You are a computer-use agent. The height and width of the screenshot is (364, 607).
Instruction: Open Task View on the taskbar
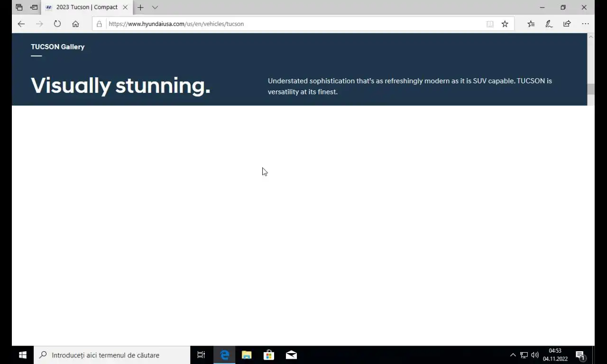click(x=201, y=355)
